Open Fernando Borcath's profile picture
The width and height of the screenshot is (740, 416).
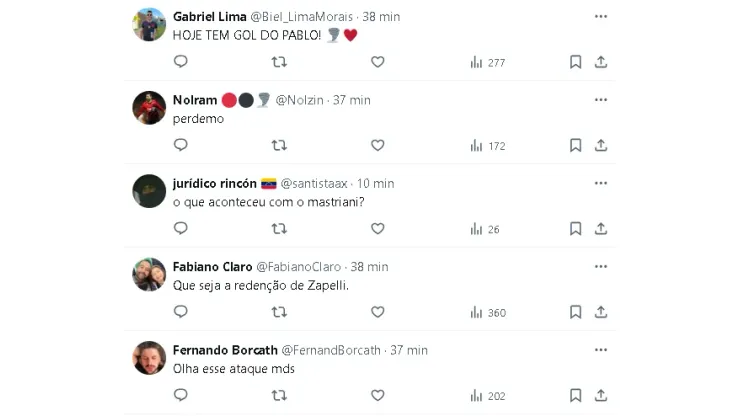point(149,358)
